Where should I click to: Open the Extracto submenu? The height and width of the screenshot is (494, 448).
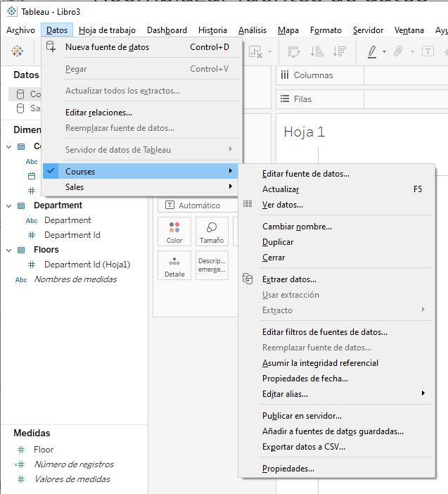coord(337,310)
